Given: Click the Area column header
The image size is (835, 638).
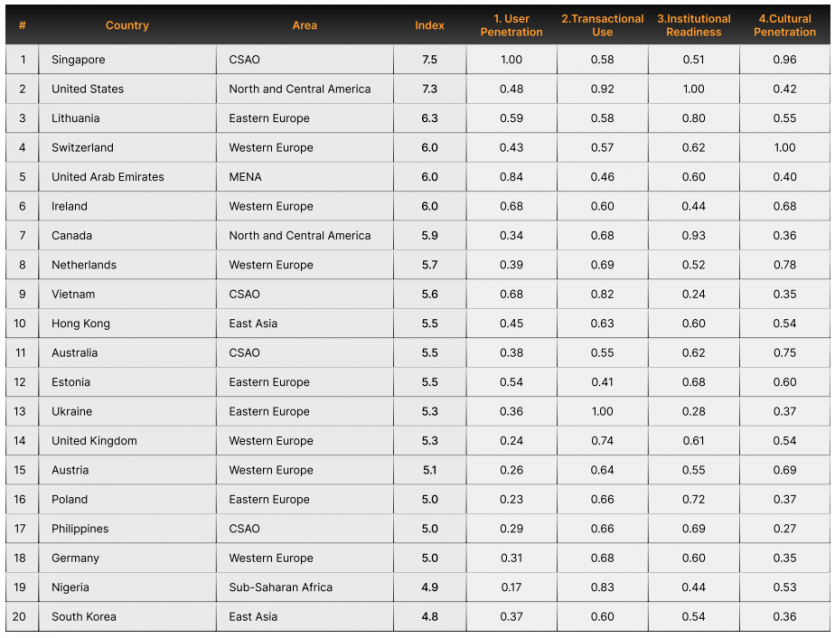Looking at the screenshot, I should (x=305, y=25).
